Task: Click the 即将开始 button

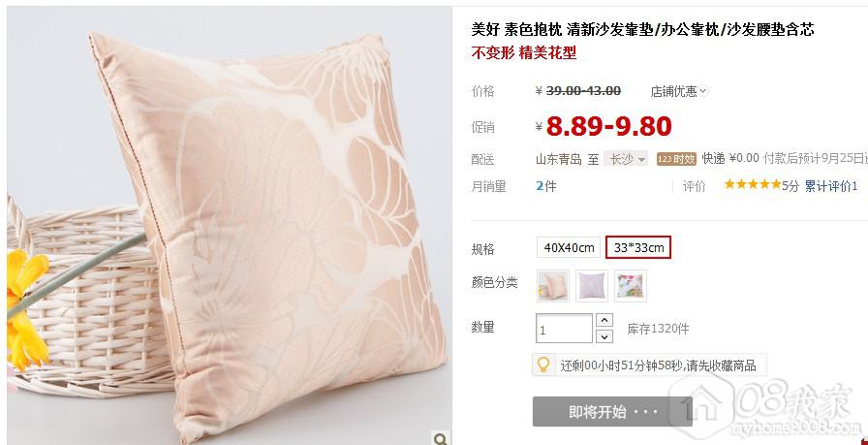Action: [x=612, y=412]
